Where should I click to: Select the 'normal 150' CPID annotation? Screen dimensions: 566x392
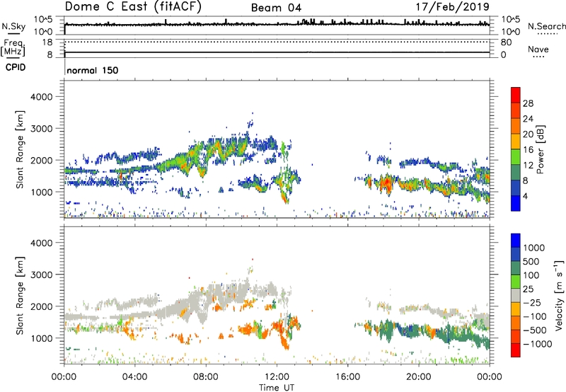point(93,70)
